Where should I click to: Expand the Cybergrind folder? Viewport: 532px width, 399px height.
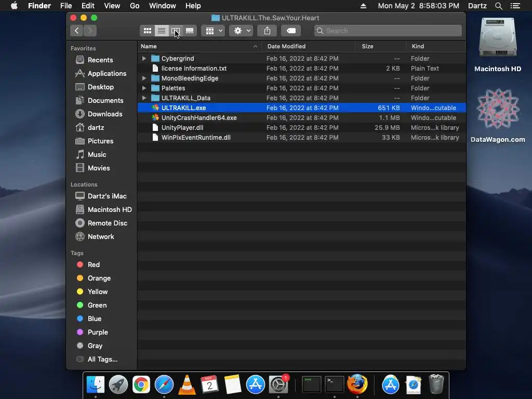[x=144, y=58]
